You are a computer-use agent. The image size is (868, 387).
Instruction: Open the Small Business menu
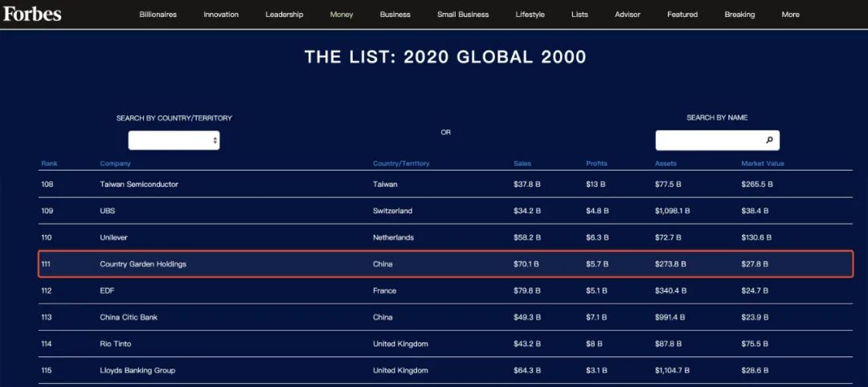(463, 14)
